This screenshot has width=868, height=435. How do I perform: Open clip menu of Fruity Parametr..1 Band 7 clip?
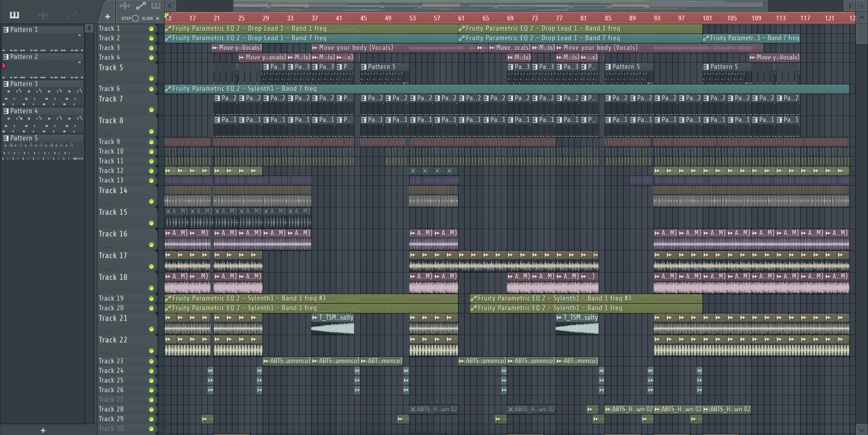point(706,38)
